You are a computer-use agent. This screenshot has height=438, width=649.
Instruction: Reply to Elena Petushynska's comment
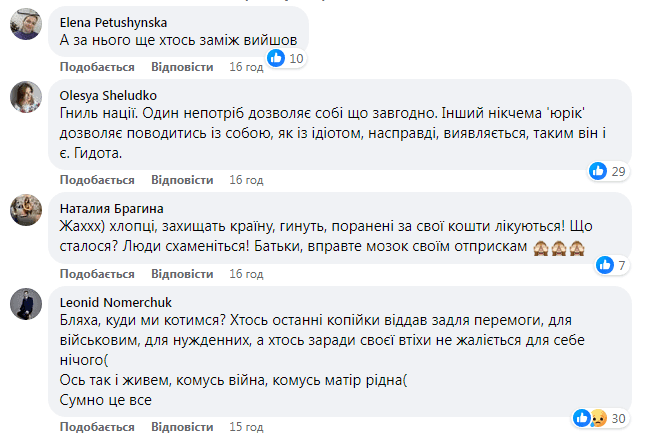click(182, 67)
